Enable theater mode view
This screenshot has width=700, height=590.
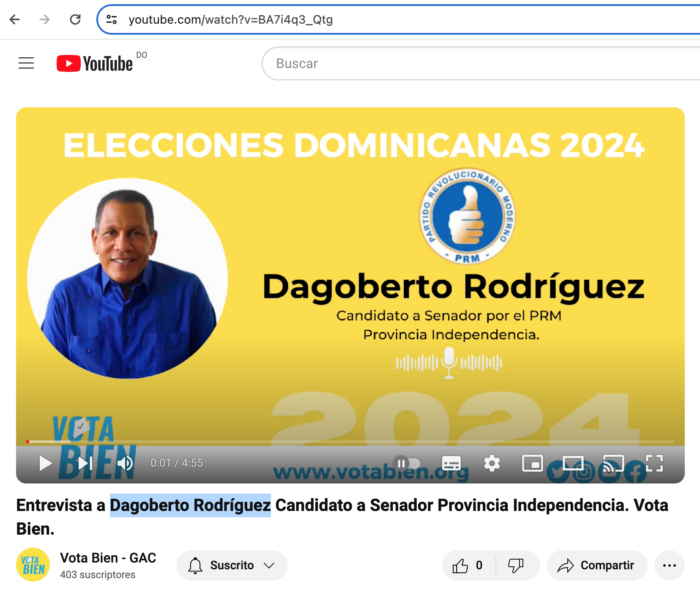pyautogui.click(x=573, y=463)
